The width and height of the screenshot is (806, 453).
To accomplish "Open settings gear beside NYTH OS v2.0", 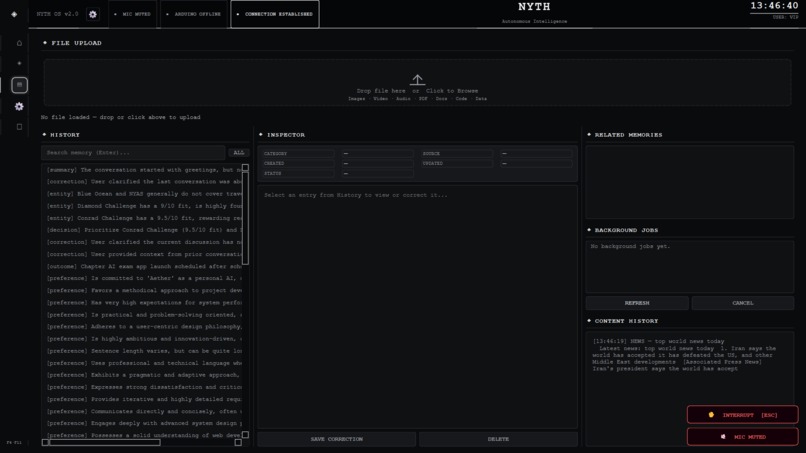I will click(x=93, y=14).
